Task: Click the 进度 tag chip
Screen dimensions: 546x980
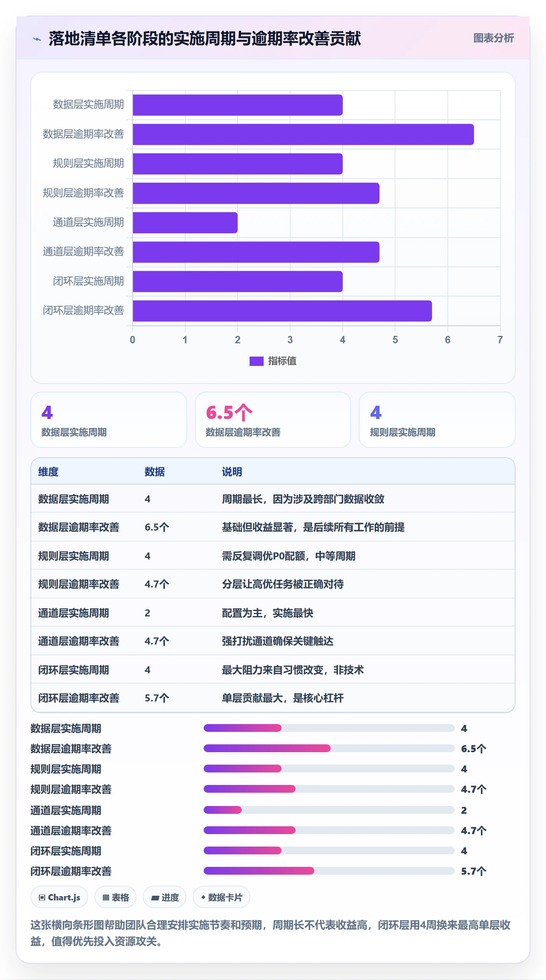Action: point(165,897)
